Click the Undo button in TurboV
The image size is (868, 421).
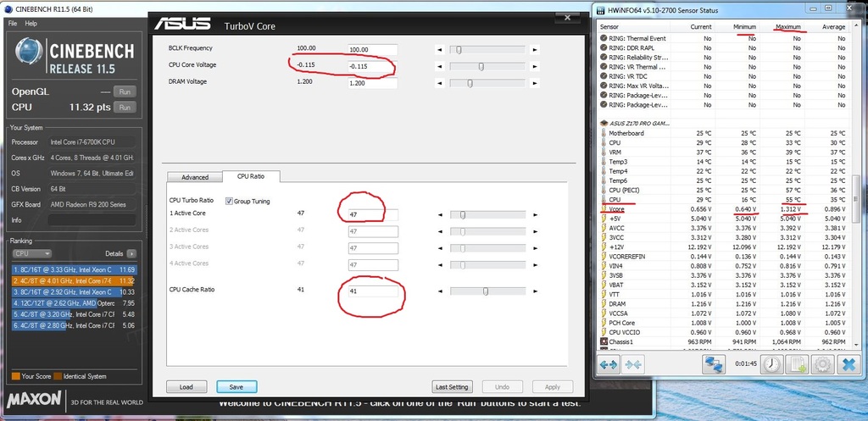tap(502, 387)
